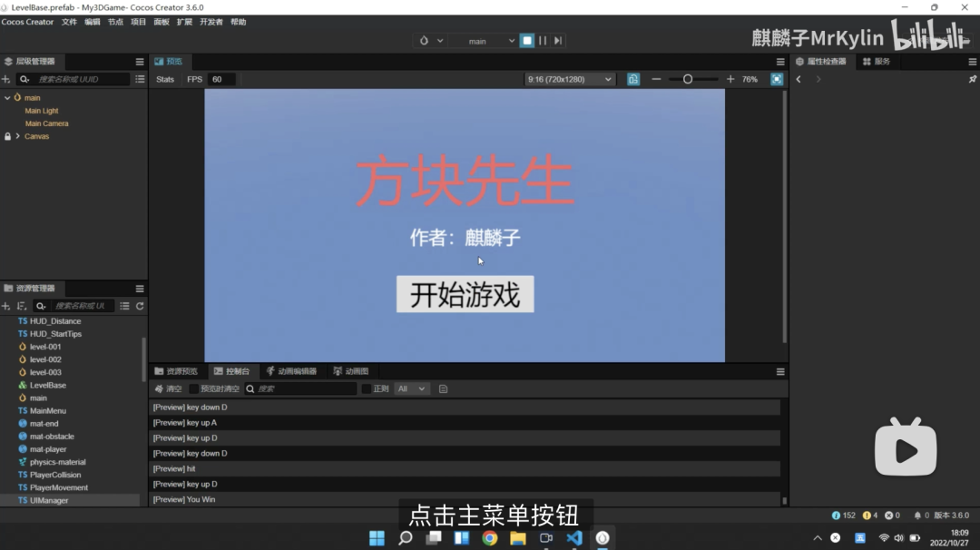This screenshot has height=550, width=980.
Task: Click the step-frame icon next to pause
Action: 556,40
